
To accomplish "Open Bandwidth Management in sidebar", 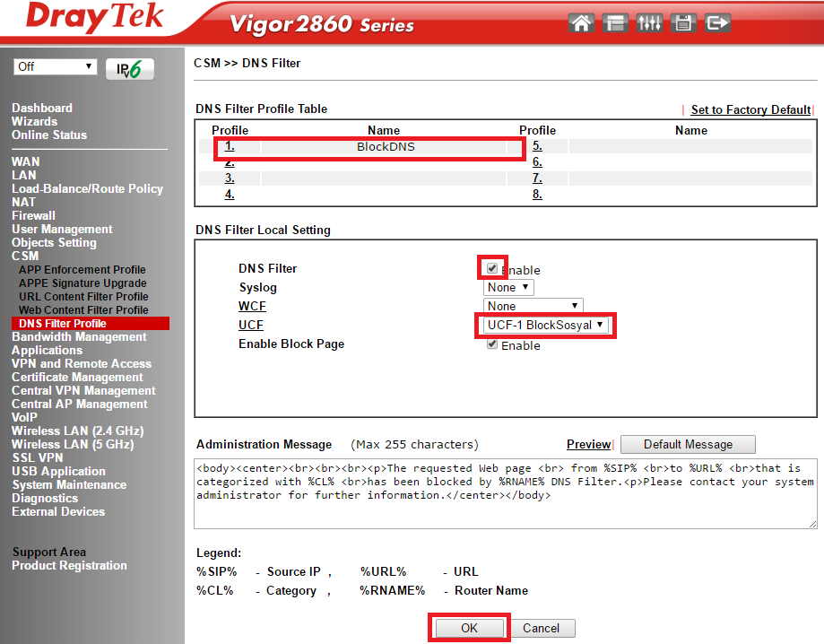I will [x=79, y=336].
